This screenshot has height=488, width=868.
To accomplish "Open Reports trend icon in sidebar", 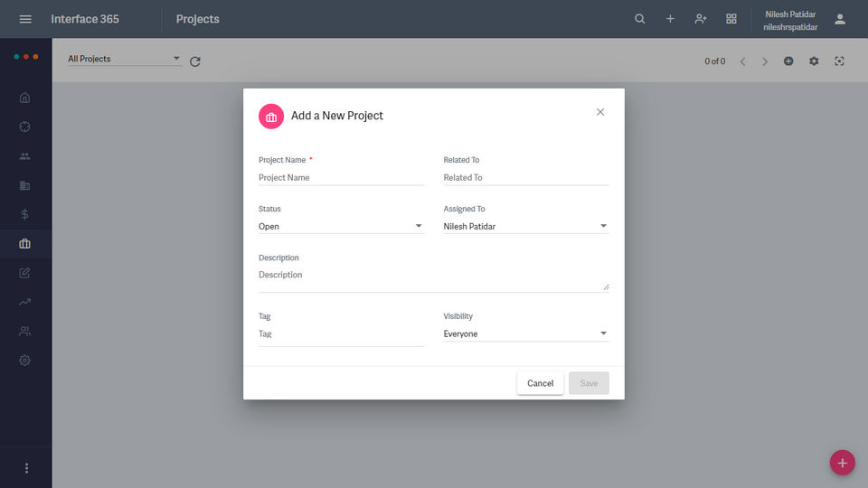I will [25, 302].
